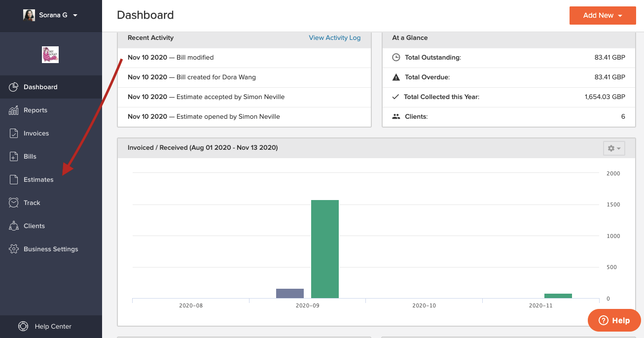This screenshot has width=644, height=338.
Task: Click the Invoices document icon
Action: point(14,134)
